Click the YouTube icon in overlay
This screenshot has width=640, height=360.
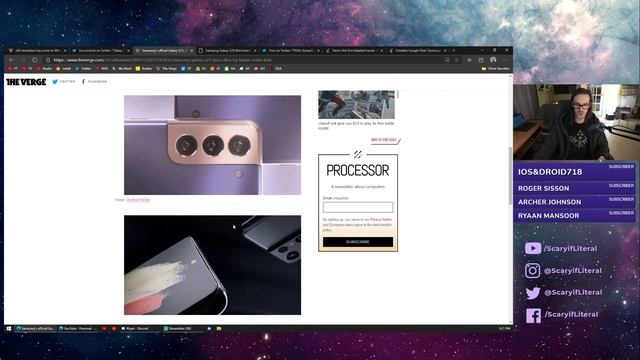[533, 248]
